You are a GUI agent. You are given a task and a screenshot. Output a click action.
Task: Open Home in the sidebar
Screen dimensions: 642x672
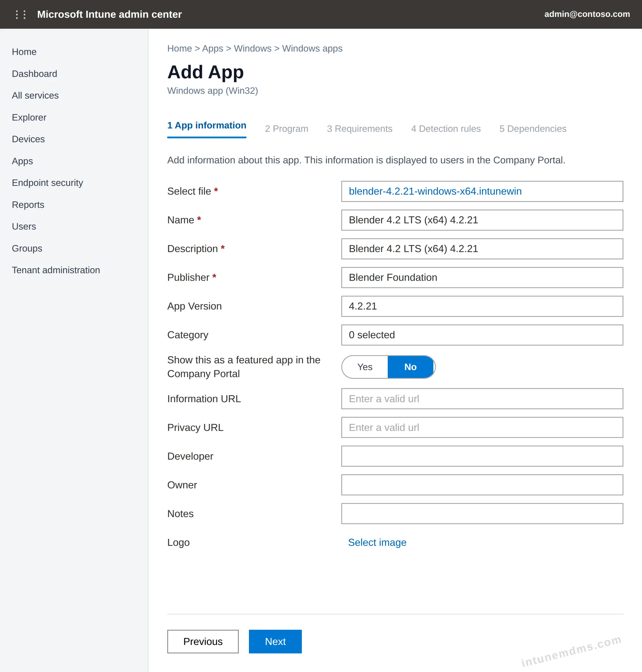pos(24,52)
